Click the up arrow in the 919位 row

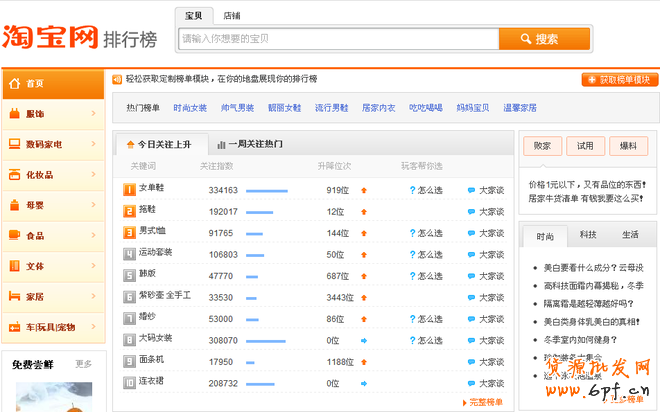(x=364, y=191)
